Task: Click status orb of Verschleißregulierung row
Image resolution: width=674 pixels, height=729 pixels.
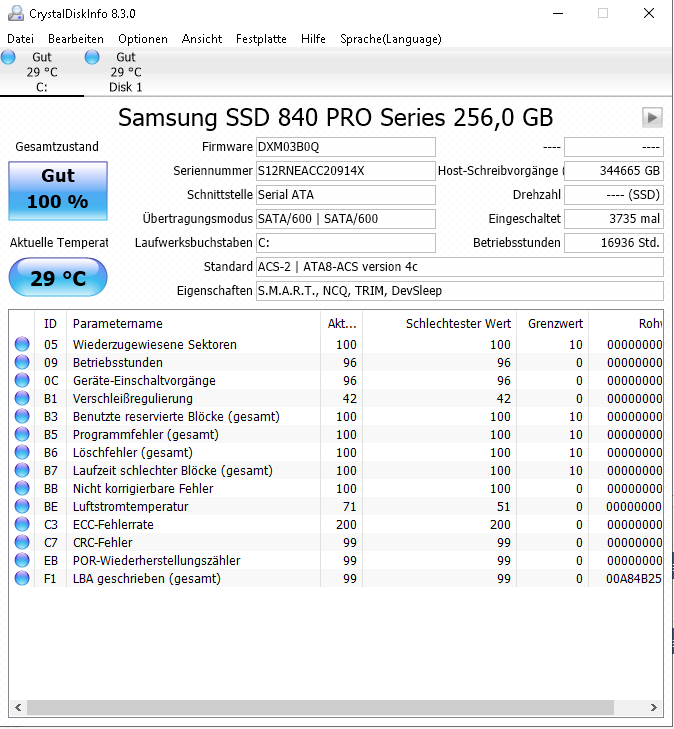Action: pos(22,398)
